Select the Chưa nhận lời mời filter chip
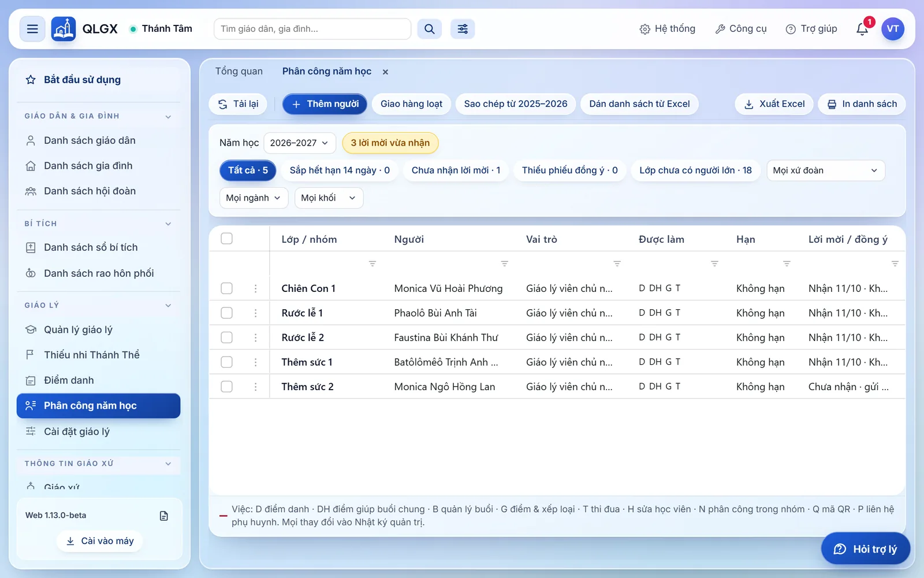 [x=456, y=171]
